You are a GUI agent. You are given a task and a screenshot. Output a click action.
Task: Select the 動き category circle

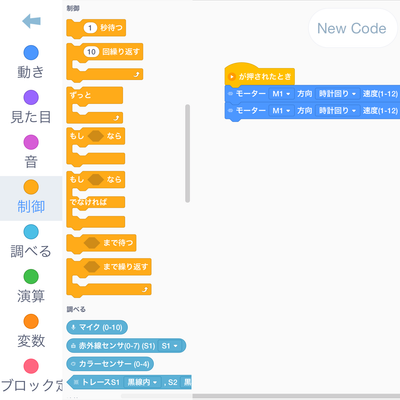coord(31,53)
